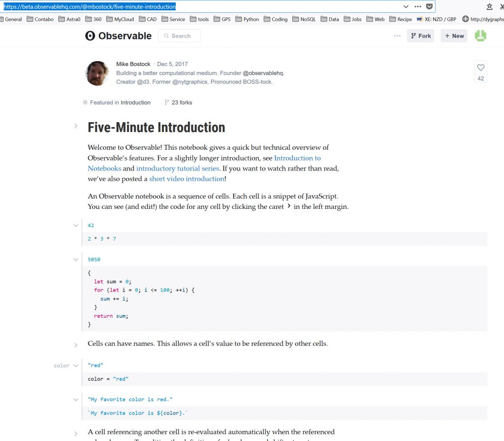Collapse the color = "red" cell code
Viewport: 504px width, 441px height.
[x=76, y=366]
